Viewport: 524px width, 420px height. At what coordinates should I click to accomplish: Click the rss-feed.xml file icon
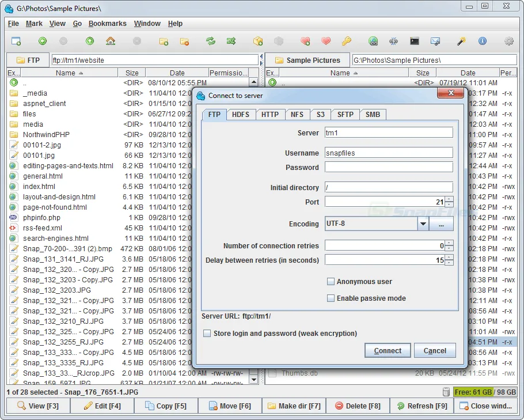click(13, 228)
